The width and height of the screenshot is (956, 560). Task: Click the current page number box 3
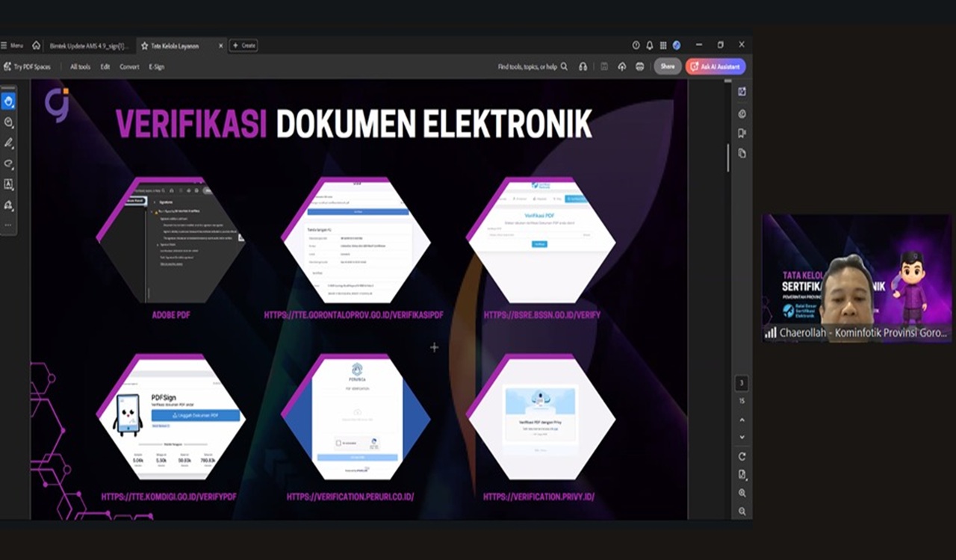pos(742,384)
